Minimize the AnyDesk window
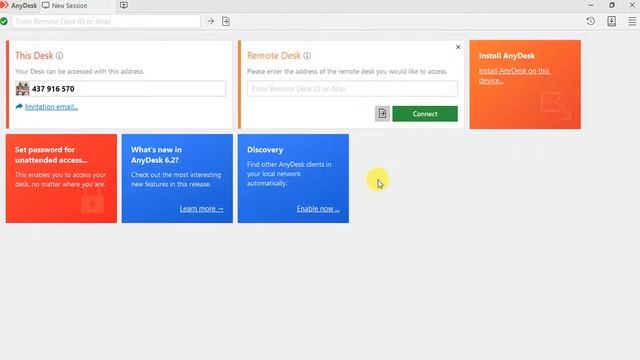The height and width of the screenshot is (360, 640). (x=591, y=5)
